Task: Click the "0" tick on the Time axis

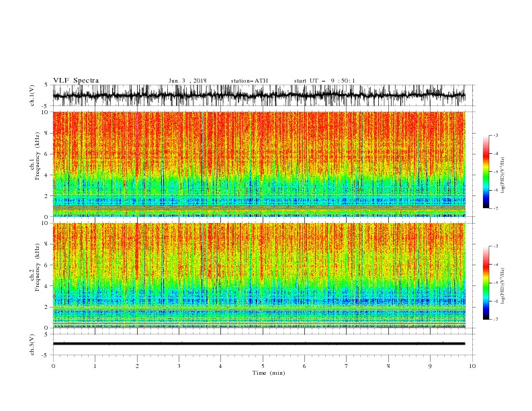Action: (53, 366)
